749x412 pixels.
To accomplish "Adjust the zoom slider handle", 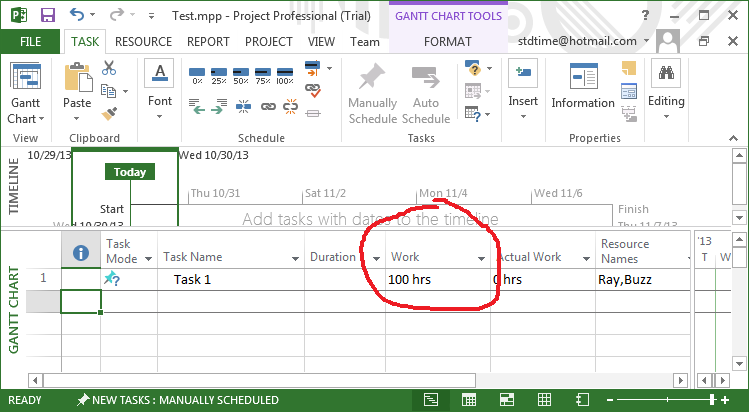I will click(x=712, y=400).
